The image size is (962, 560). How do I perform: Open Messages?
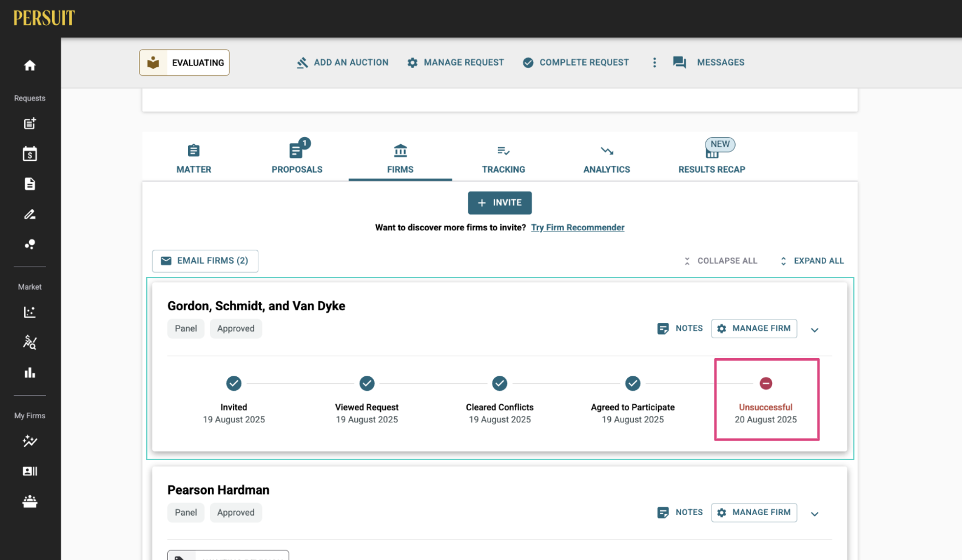(708, 62)
